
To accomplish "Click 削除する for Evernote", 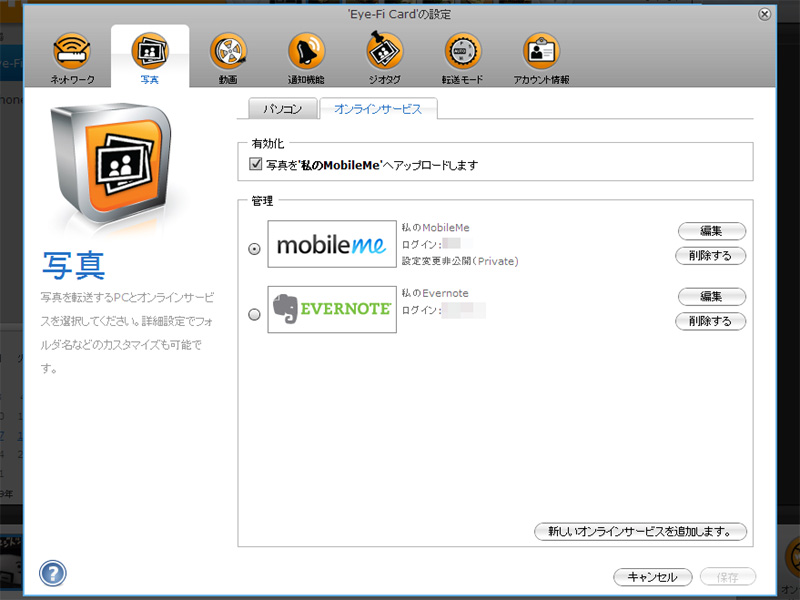I will 710,321.
